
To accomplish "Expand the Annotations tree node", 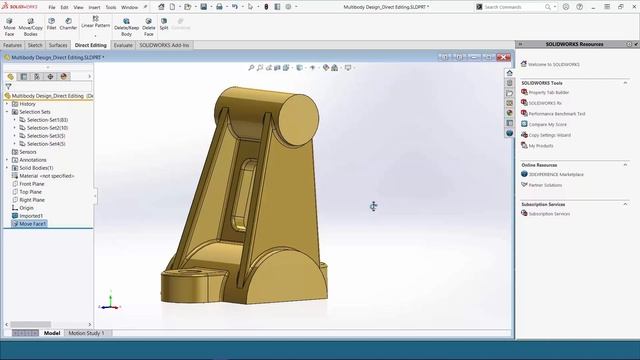I will coord(7,160).
